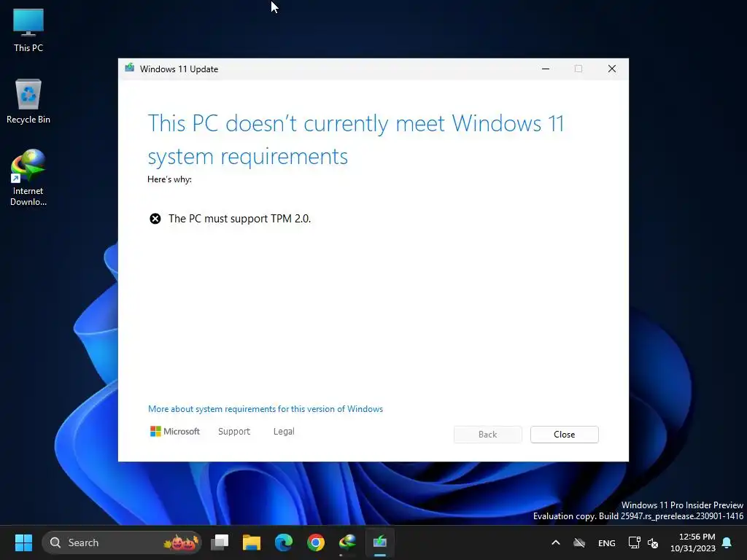Click the taskbar Search box
The image size is (747, 560).
(x=122, y=542)
